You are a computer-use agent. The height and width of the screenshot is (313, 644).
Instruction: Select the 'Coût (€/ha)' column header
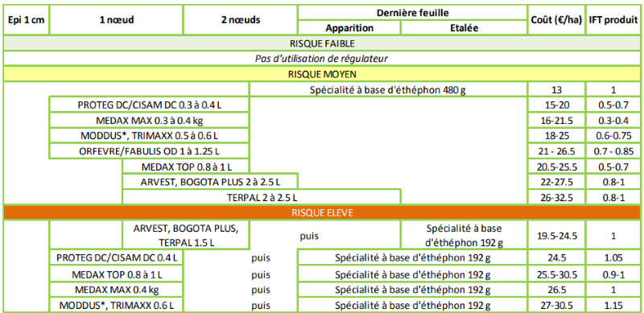(x=556, y=20)
